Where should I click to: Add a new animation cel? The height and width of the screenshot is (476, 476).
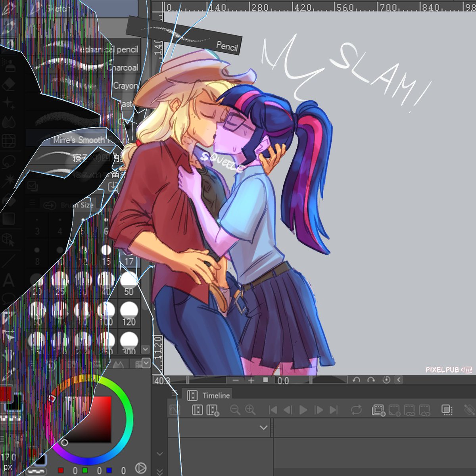click(x=378, y=410)
